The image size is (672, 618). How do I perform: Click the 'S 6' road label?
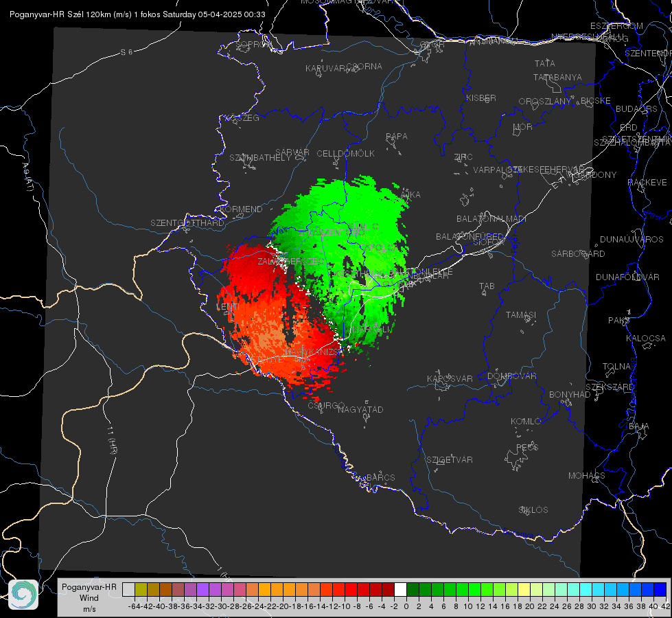[126, 52]
